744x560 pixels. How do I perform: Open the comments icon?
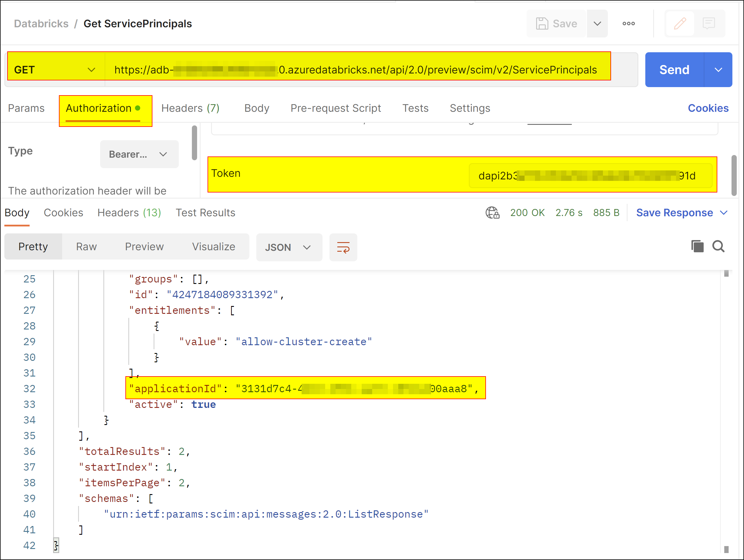pyautogui.click(x=709, y=24)
